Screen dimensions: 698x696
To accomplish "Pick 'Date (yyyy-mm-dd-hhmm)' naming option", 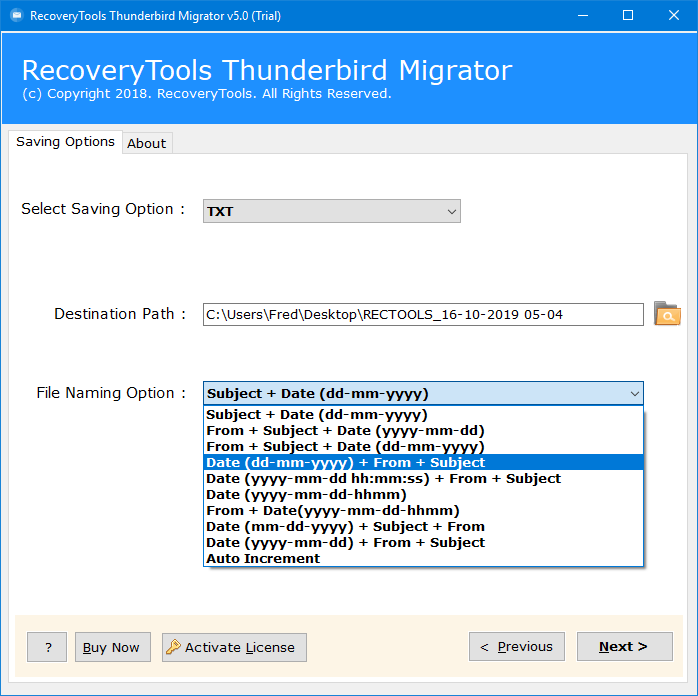I will tap(423, 494).
